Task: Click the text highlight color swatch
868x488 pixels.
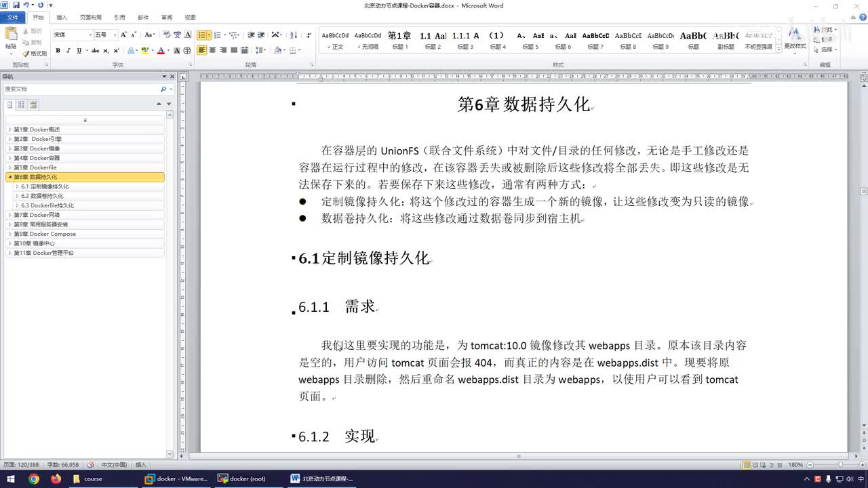Action: pyautogui.click(x=144, y=51)
